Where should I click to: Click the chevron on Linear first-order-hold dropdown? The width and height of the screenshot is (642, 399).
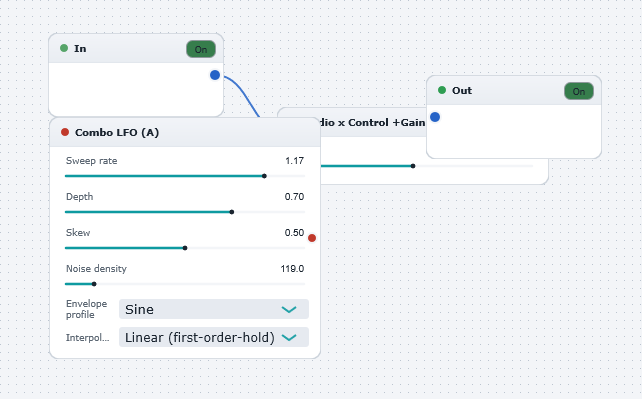point(289,337)
